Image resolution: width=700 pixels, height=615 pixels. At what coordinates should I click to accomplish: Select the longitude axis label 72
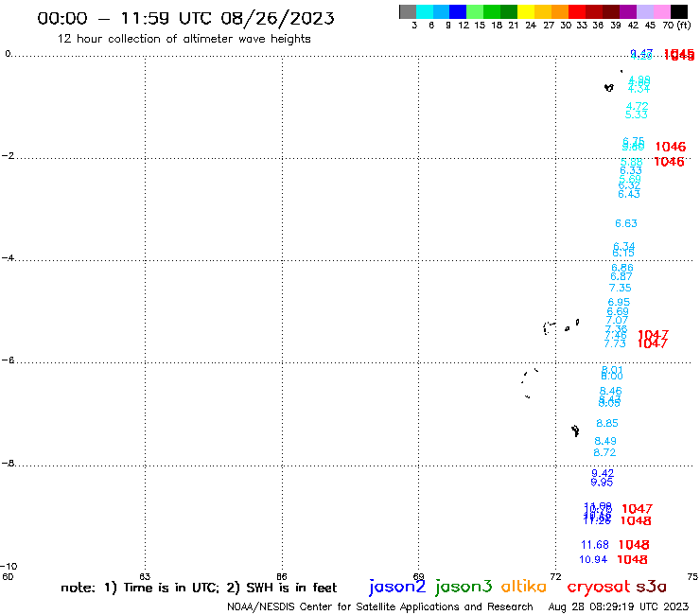tap(555, 576)
